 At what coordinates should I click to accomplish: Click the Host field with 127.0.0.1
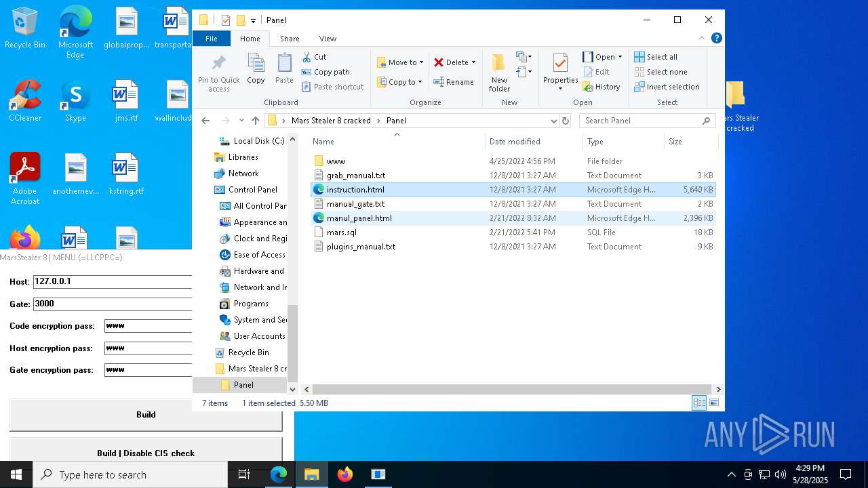pos(113,282)
